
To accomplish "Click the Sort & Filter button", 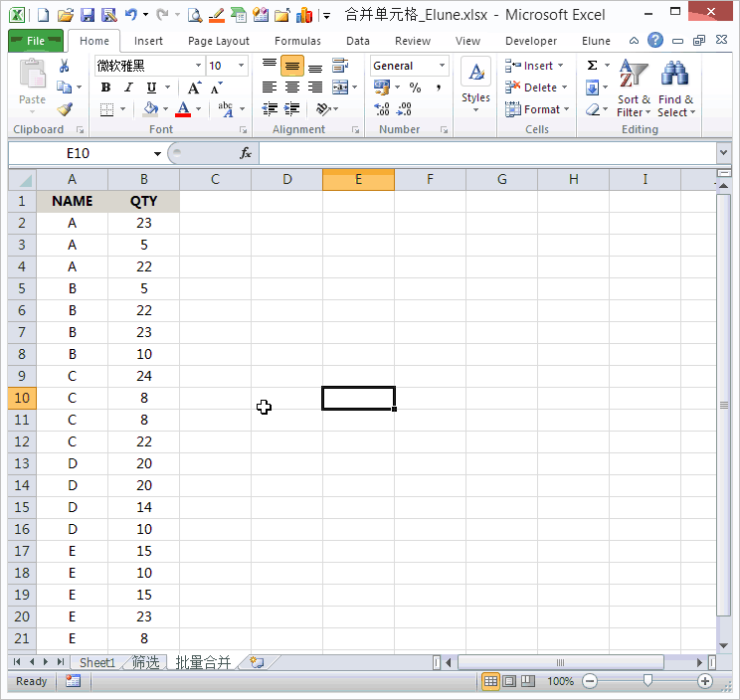I will coord(634,89).
